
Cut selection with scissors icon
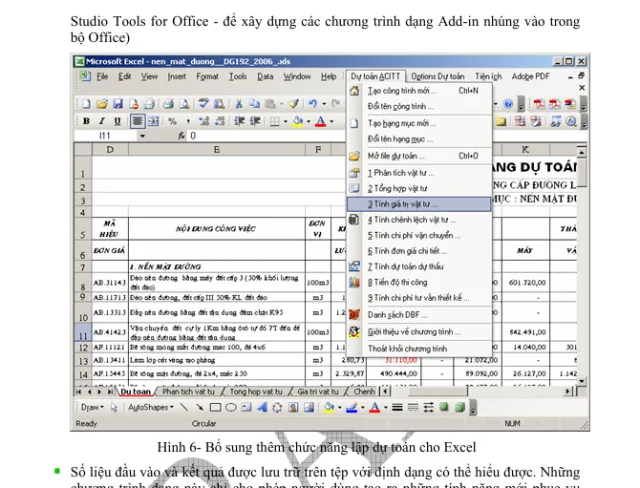pyautogui.click(x=238, y=104)
